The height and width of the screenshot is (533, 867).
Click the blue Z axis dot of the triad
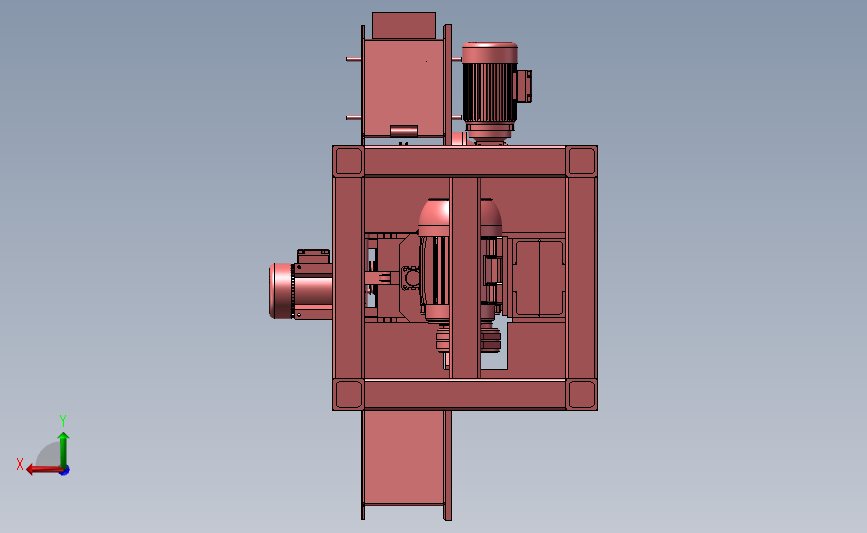tap(65, 471)
